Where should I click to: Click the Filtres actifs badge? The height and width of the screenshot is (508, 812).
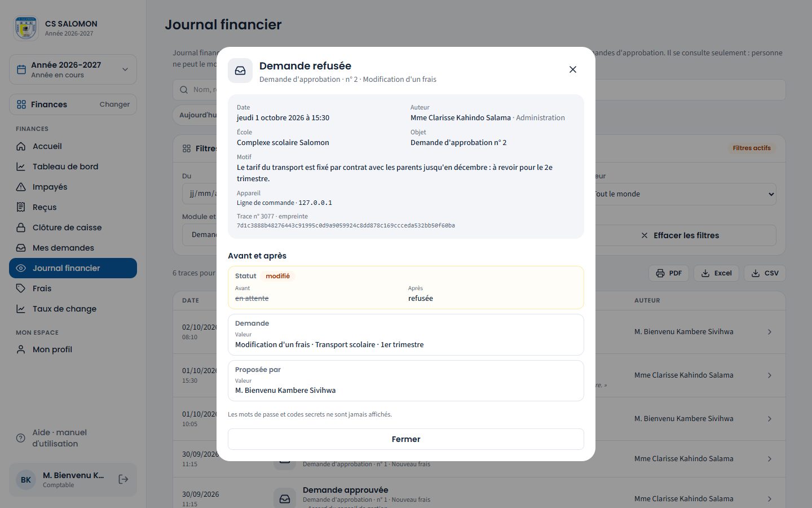(x=752, y=148)
